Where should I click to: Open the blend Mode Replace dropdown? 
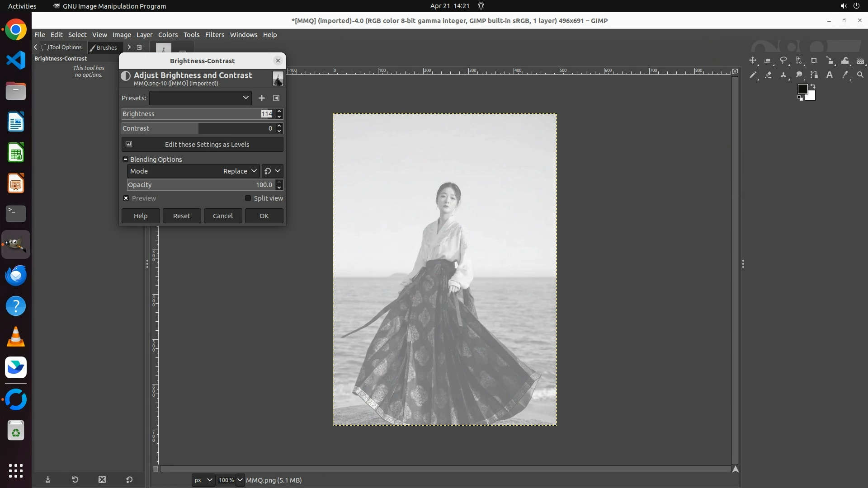coord(240,171)
